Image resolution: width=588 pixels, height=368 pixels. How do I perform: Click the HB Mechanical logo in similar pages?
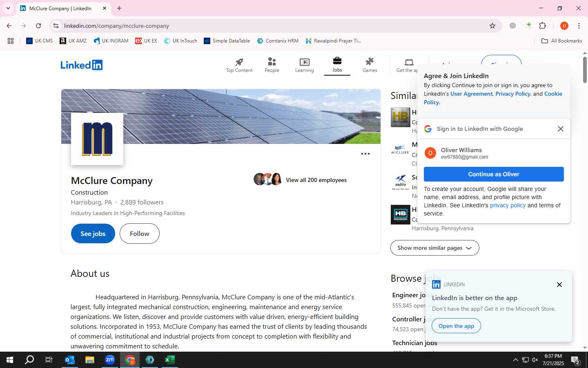pyautogui.click(x=401, y=215)
